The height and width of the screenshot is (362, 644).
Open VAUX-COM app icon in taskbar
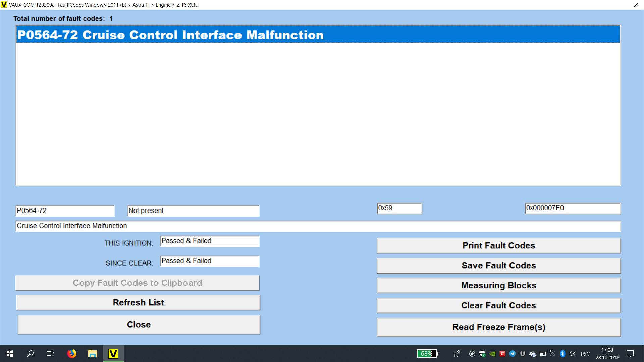(x=113, y=354)
